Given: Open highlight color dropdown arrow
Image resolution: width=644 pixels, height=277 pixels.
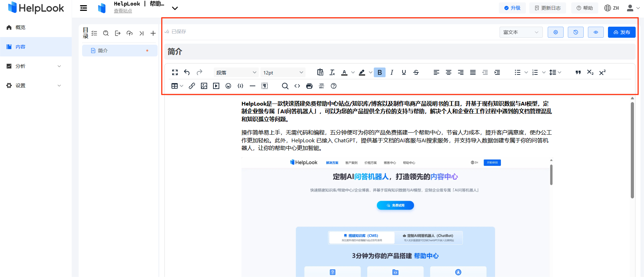Looking at the screenshot, I should click(x=371, y=72).
